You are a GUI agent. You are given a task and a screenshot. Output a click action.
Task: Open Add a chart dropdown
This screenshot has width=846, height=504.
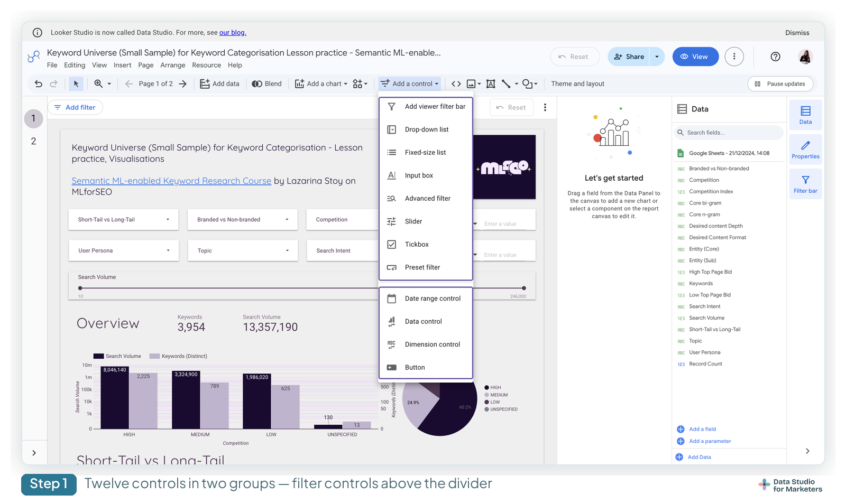tap(321, 83)
